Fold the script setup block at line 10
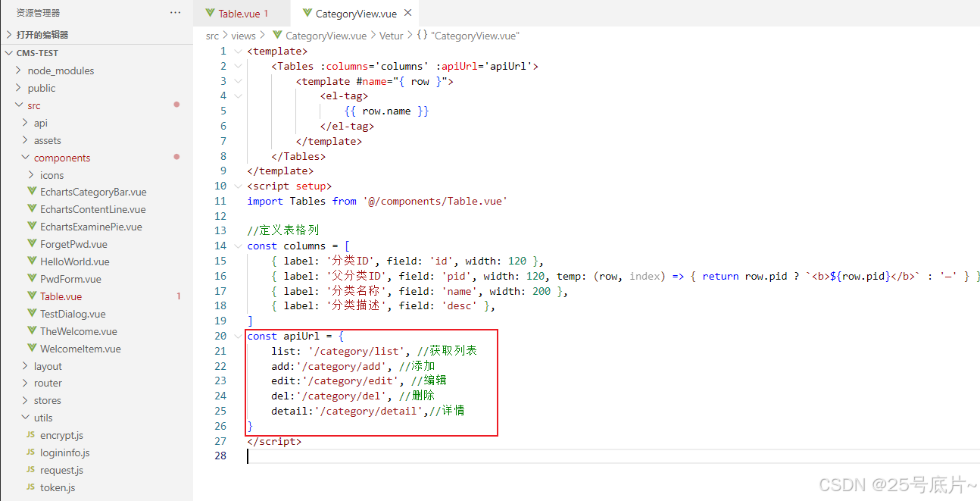980x501 pixels. 238,186
